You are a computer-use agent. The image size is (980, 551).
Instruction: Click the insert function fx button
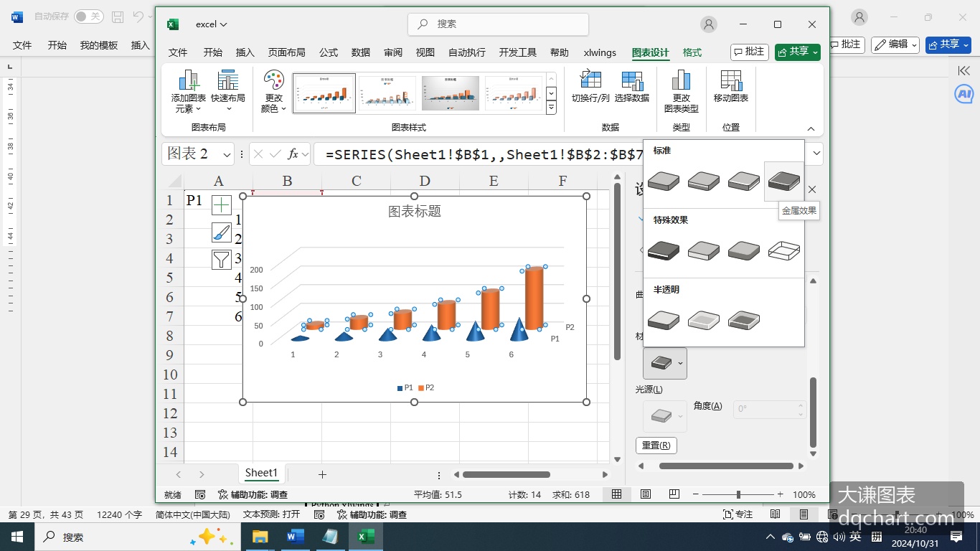click(293, 154)
